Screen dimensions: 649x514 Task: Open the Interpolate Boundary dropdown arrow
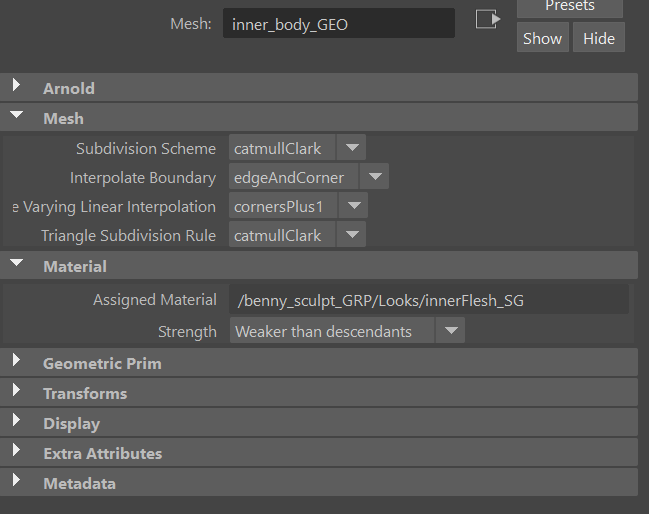pyautogui.click(x=375, y=177)
